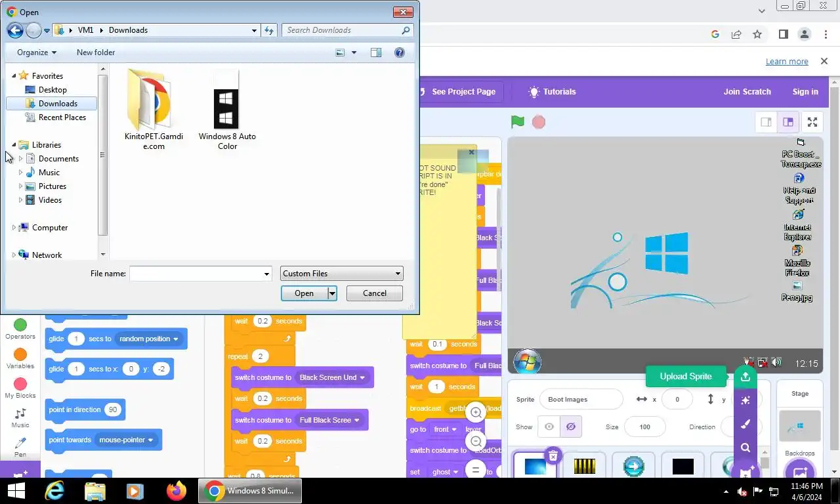Open the recent pages dropdown arrow
This screenshot has height=504, width=840.
[47, 30]
